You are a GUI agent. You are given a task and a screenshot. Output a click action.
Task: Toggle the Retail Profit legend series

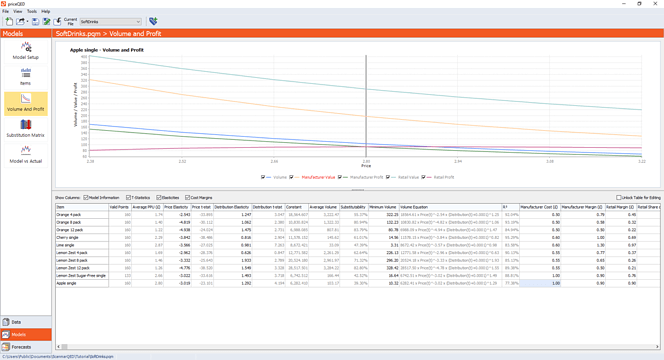444,177
